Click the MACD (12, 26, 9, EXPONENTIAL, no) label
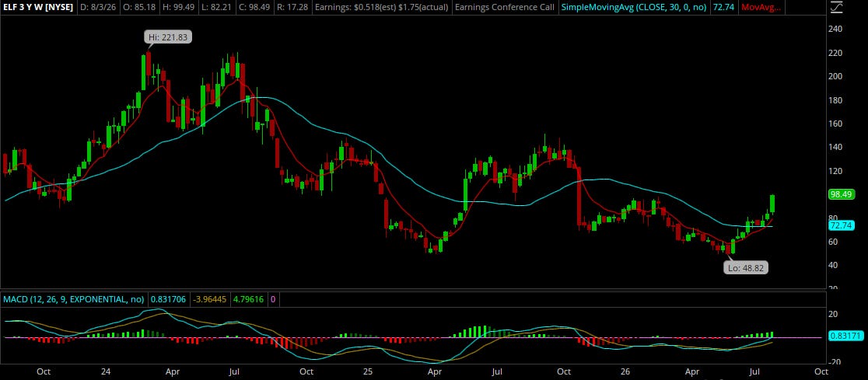Viewport: 868px width, 380px height. [74, 299]
